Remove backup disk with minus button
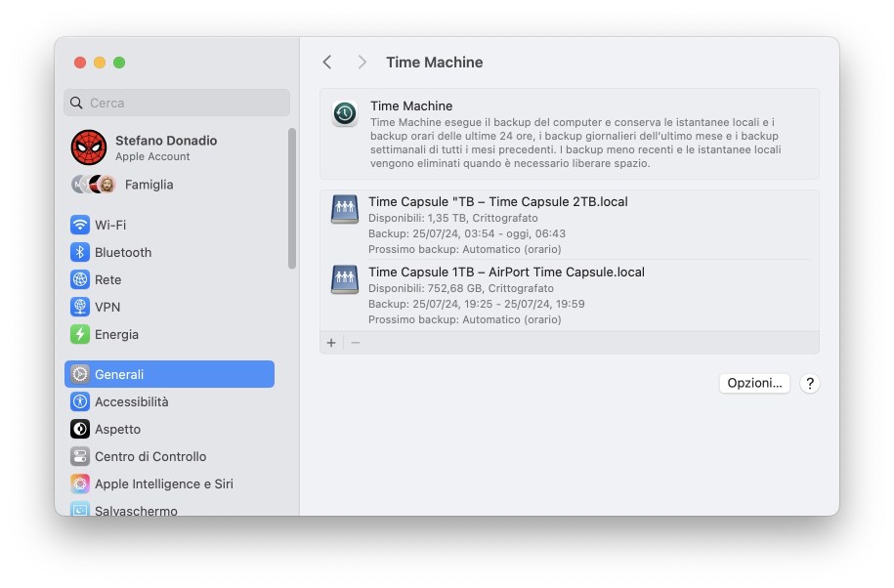894x588 pixels. point(356,343)
